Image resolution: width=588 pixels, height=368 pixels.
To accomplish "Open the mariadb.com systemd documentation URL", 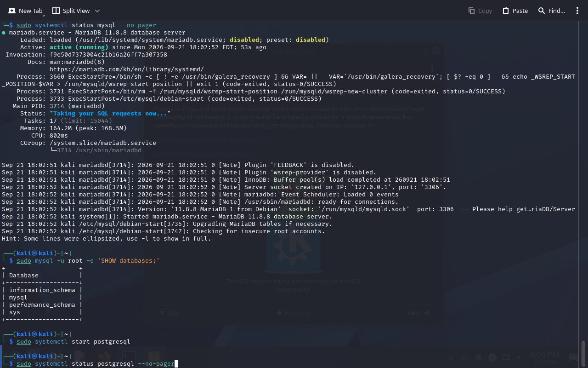I will [x=127, y=69].
